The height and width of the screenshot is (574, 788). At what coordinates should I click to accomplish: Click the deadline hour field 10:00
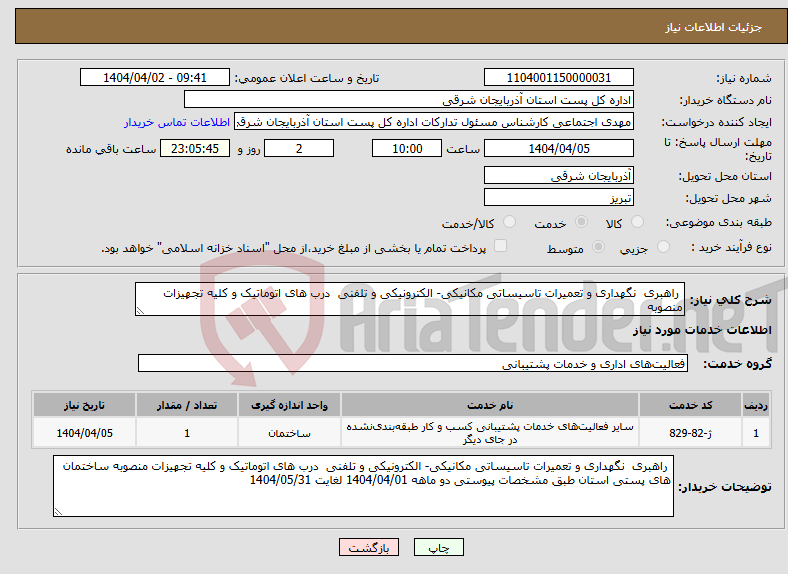(x=407, y=148)
